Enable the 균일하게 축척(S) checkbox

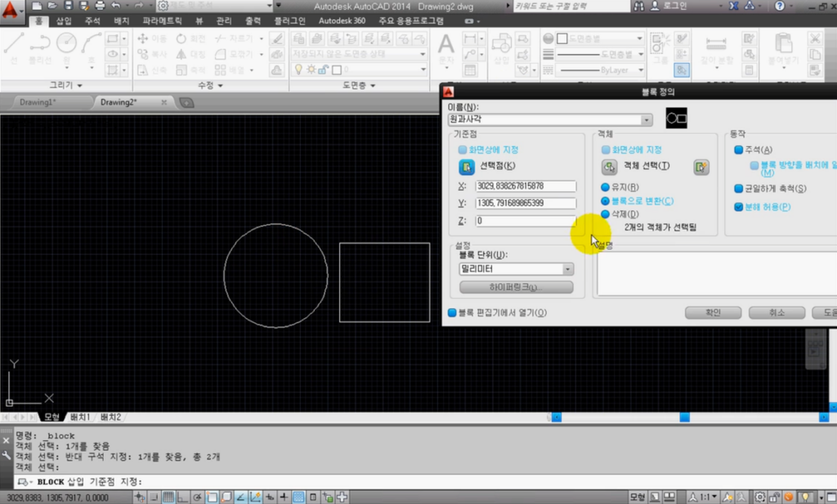(x=738, y=188)
